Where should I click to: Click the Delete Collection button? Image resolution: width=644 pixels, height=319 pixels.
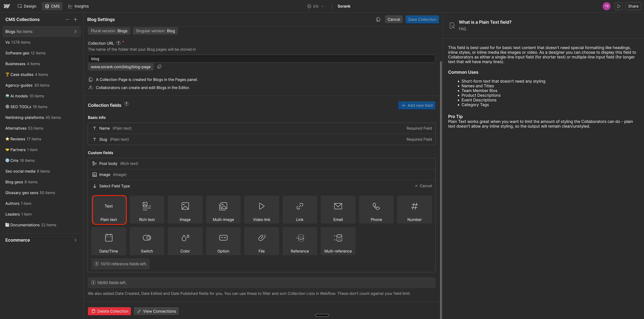click(x=110, y=311)
